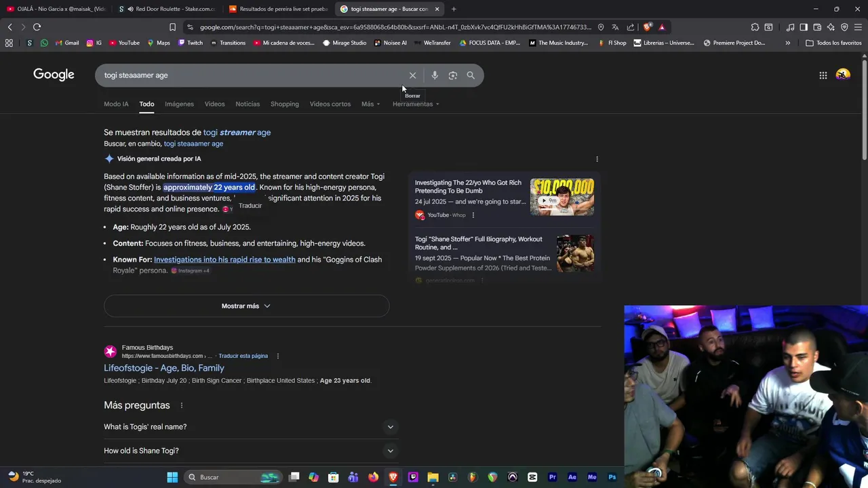The width and height of the screenshot is (868, 488).
Task: Open Brave playlist music note icon
Action: [790, 27]
